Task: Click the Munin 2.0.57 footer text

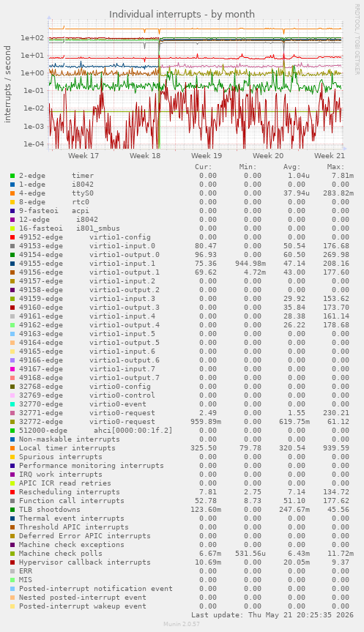Action: coord(182,624)
